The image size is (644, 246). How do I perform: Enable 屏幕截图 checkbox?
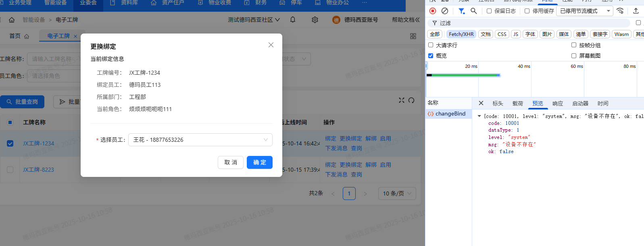tap(574, 56)
